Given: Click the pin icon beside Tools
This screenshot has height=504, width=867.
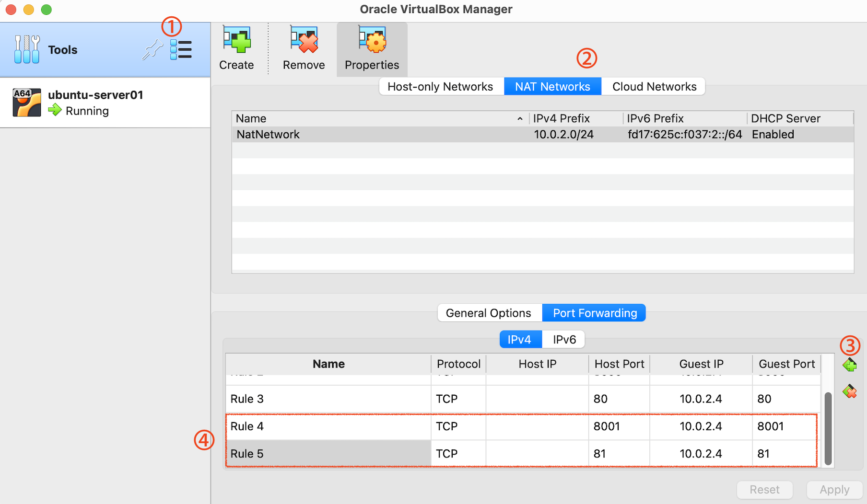Looking at the screenshot, I should pyautogui.click(x=152, y=50).
